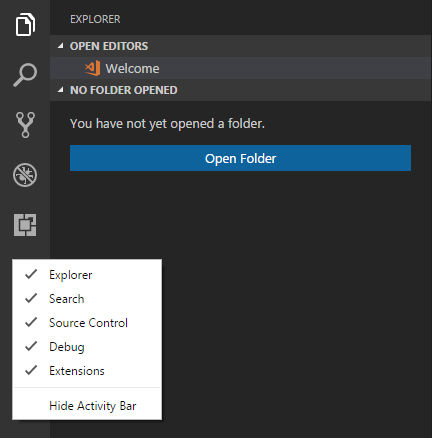Select the Welcome editor entry
The image size is (432, 438).
coord(241,68)
